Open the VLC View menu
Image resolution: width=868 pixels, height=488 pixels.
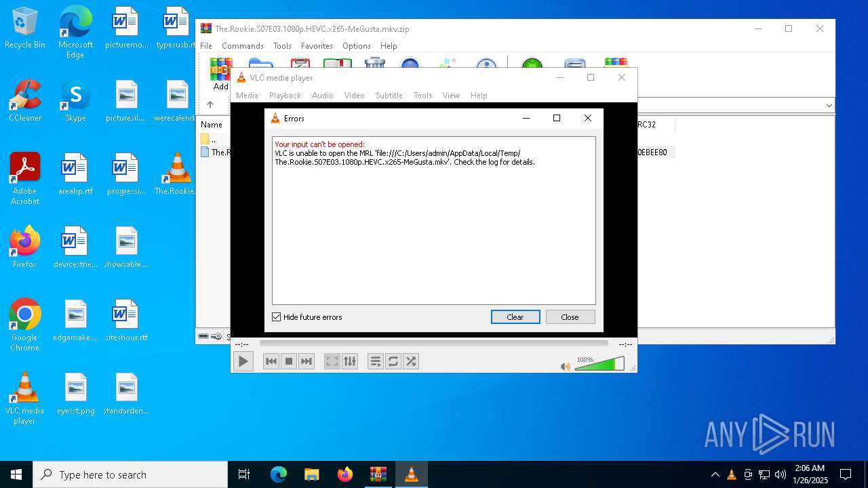(451, 96)
